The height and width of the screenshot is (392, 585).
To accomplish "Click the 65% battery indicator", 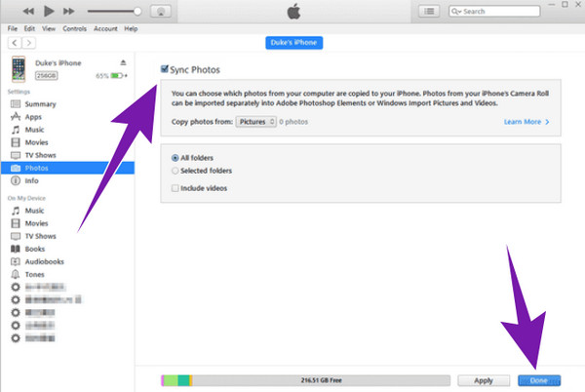I will tap(111, 76).
